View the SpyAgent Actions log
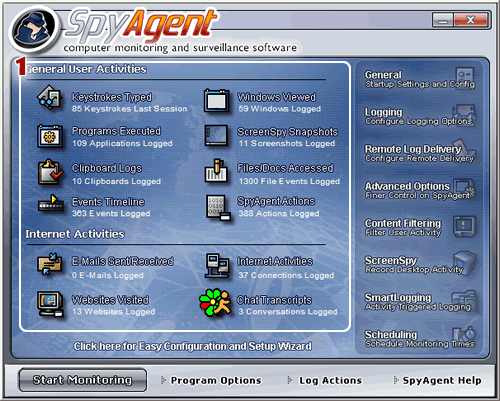The height and width of the screenshot is (401, 500). click(276, 201)
